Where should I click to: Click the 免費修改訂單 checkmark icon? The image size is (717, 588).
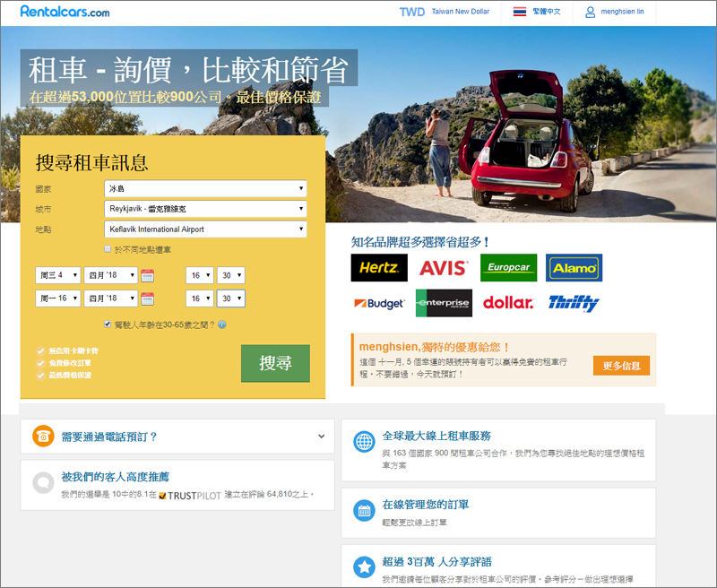40,363
